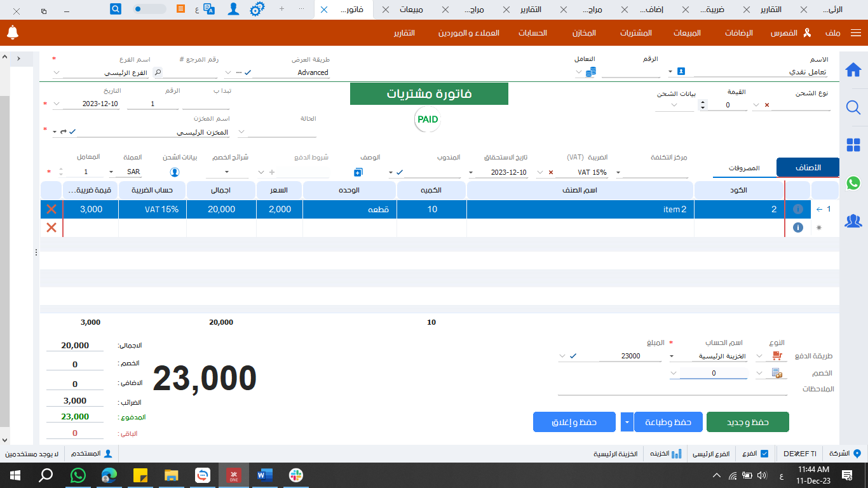This screenshot has width=868, height=488.
Task: Increment القيمة using the stepper arrows
Action: (x=703, y=100)
